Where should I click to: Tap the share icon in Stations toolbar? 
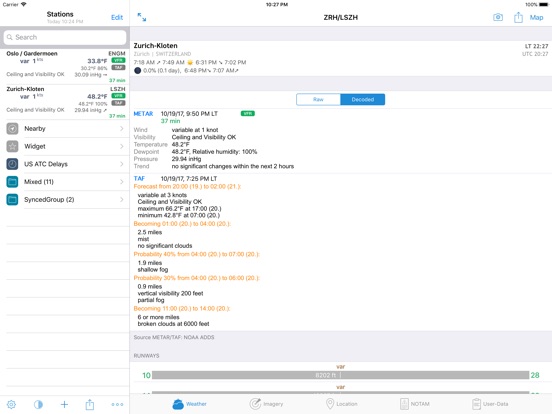90,404
